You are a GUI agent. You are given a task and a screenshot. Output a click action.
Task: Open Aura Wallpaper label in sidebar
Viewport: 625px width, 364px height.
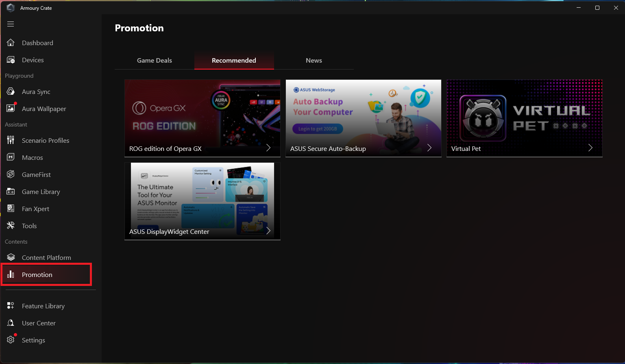[x=44, y=109]
